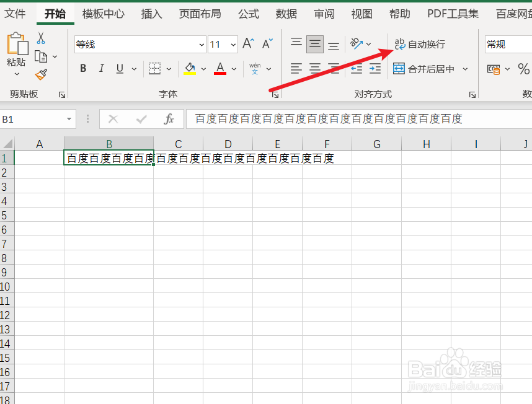The height and width of the screenshot is (404, 532).
Task: Switch to 公式 tab
Action: coord(249,14)
